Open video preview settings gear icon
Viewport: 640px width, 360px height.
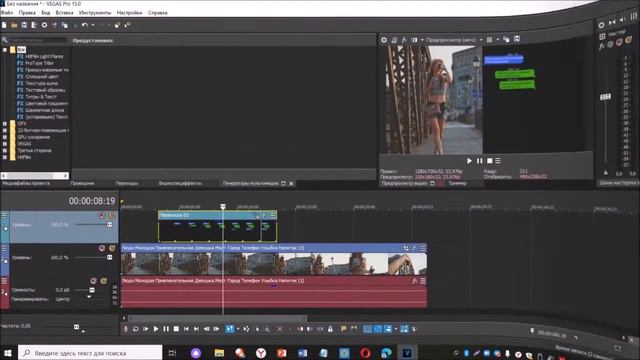point(384,40)
